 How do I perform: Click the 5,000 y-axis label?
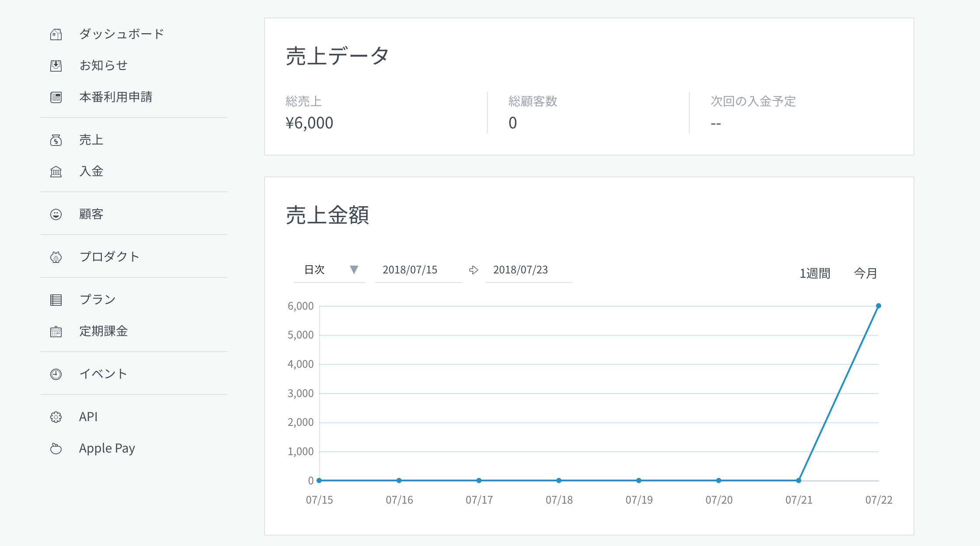click(x=301, y=335)
